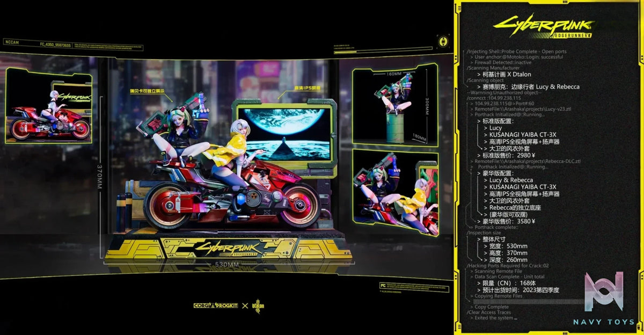Image resolution: width=644 pixels, height=335 pixels.
Task: Click the Scanning Manufacturer line
Action: tap(493, 68)
